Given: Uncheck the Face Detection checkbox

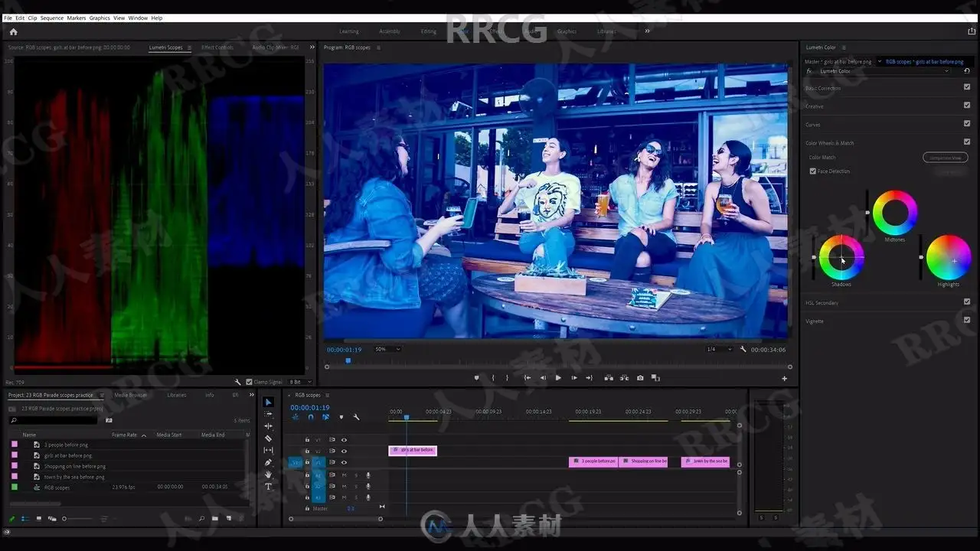Looking at the screenshot, I should click(x=813, y=171).
